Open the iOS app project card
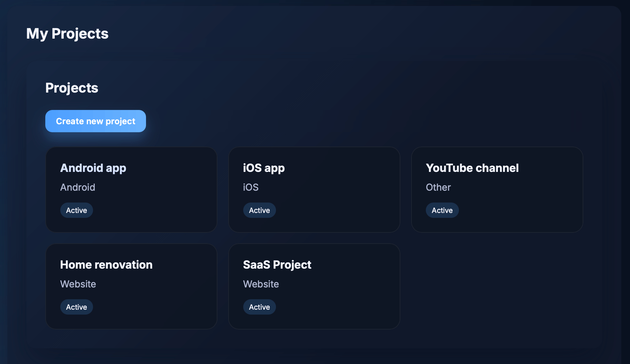 click(314, 190)
